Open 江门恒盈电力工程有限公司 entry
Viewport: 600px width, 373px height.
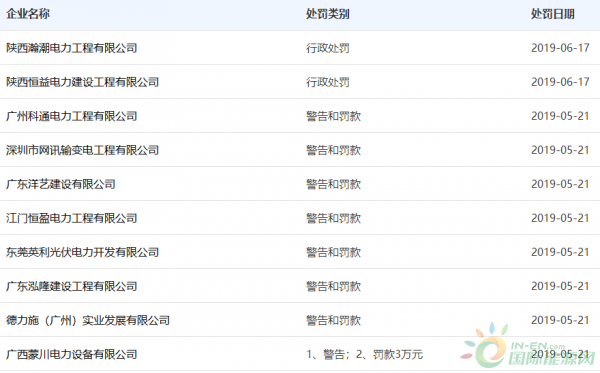tap(72, 218)
